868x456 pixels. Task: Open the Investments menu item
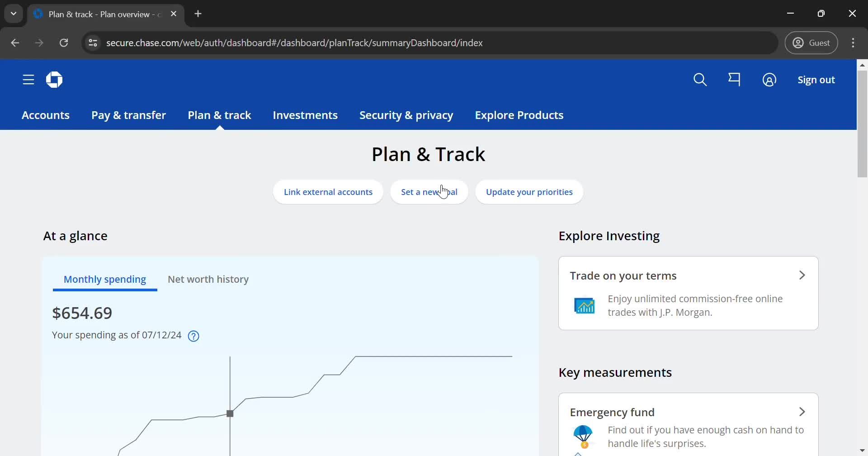pyautogui.click(x=305, y=115)
